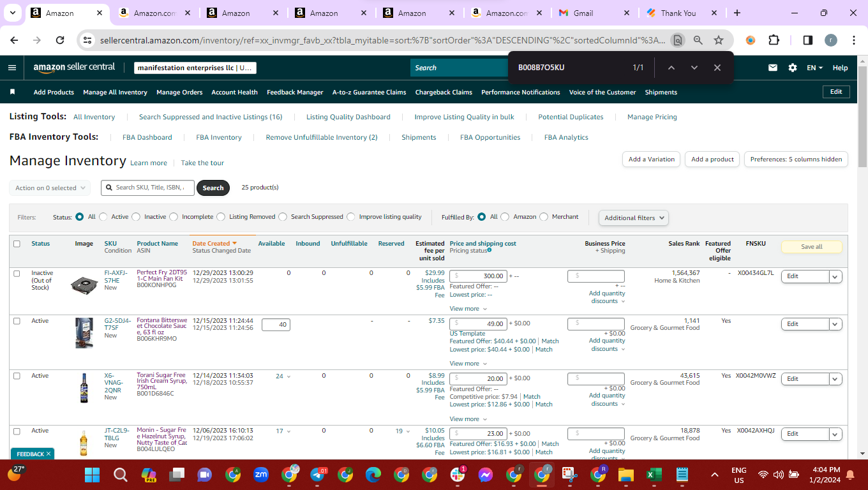
Task: Open the zm Zoom app in taskbar
Action: [261, 475]
